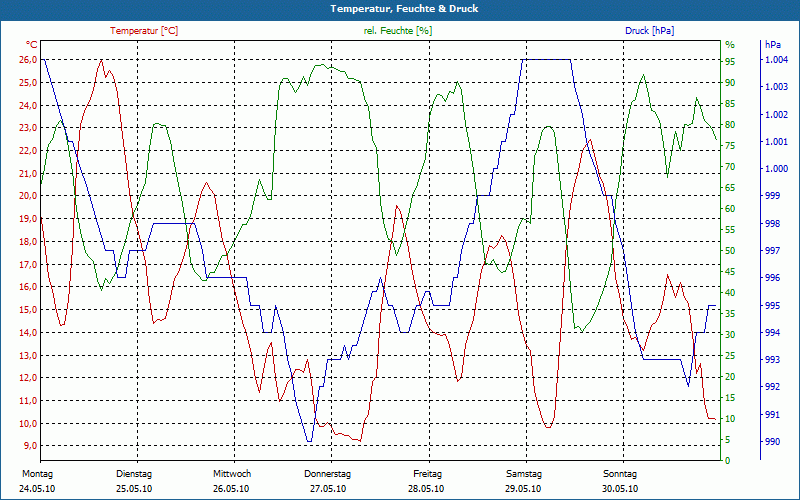Click the '60' humidity axis value
The width and height of the screenshot is (800, 500).
730,209
